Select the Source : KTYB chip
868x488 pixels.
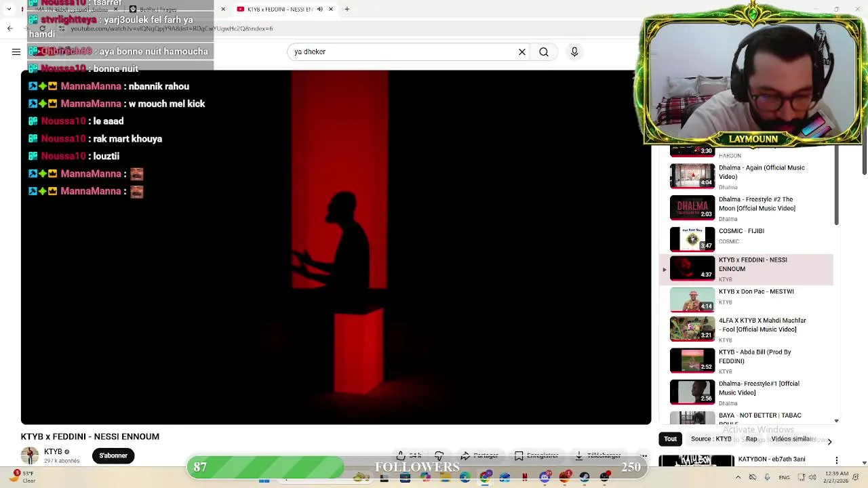tap(711, 439)
